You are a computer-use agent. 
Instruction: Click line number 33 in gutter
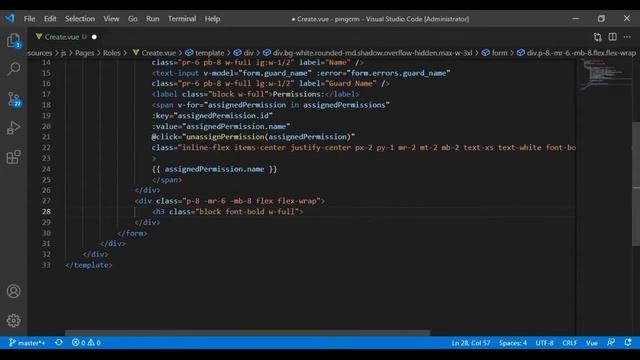tap(46, 265)
